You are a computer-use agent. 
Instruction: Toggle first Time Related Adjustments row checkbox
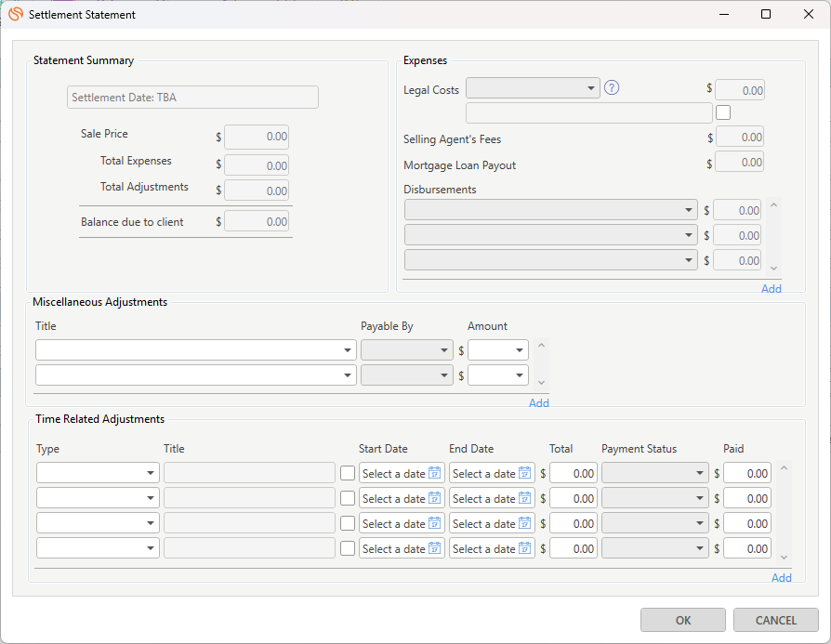click(348, 473)
